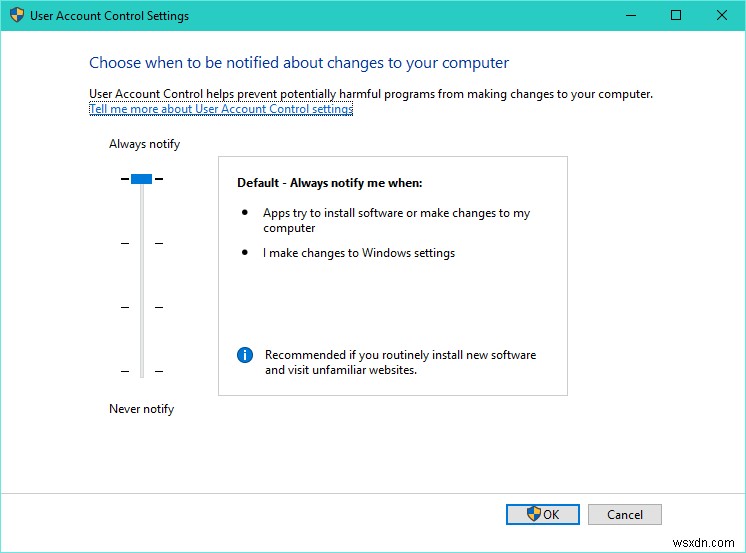The height and width of the screenshot is (553, 746).
Task: Click the Default - Always notify me when heading
Action: [x=330, y=183]
